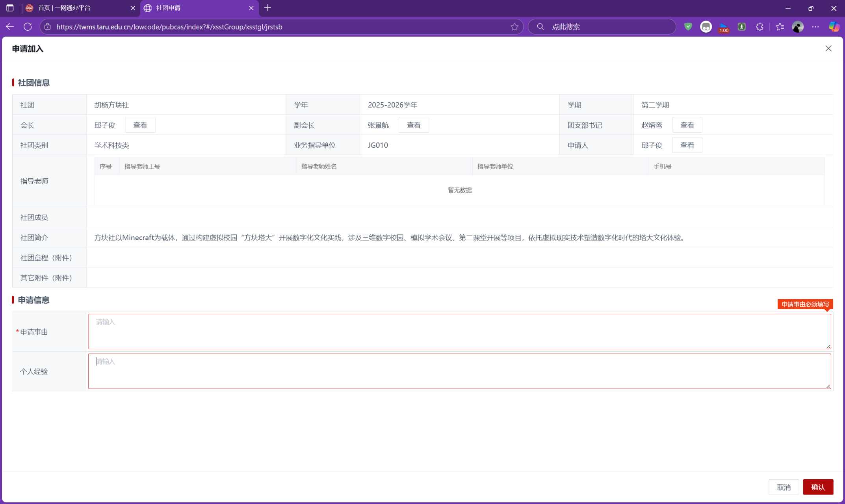Open the Copilot sidebar icon
845x504 pixels.
[834, 27]
